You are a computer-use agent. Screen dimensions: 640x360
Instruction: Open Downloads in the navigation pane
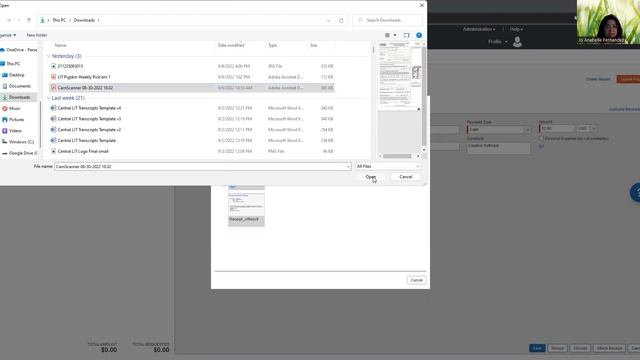(19, 97)
